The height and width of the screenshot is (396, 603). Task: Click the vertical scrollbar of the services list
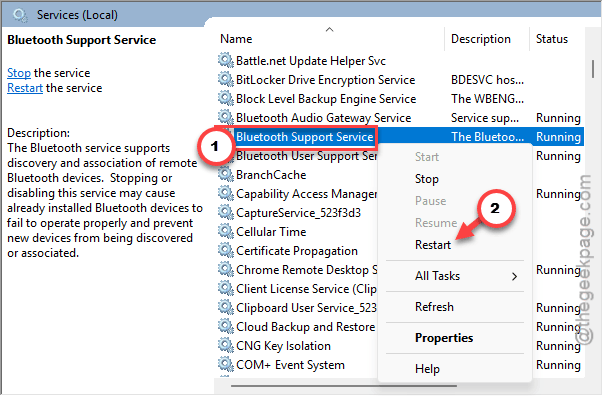coord(593,69)
